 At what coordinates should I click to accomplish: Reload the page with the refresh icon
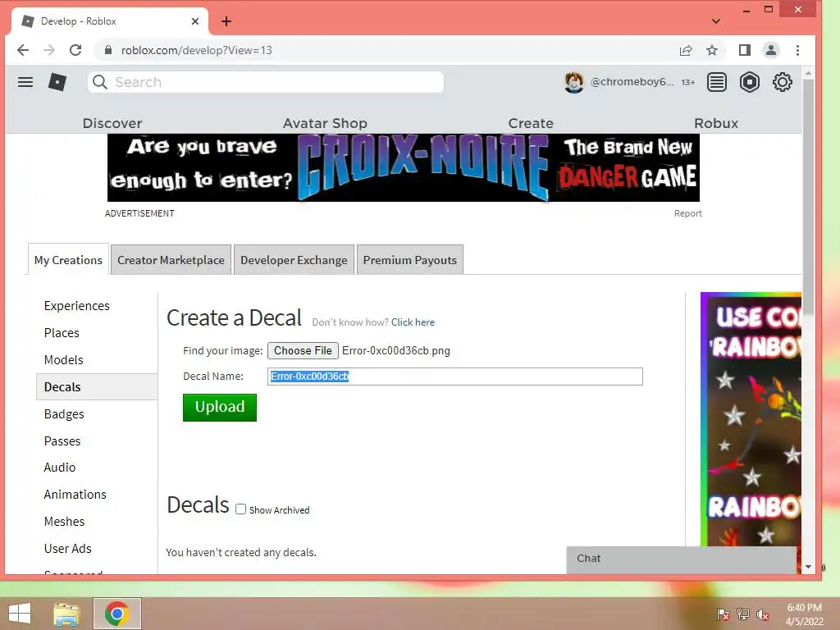click(75, 50)
